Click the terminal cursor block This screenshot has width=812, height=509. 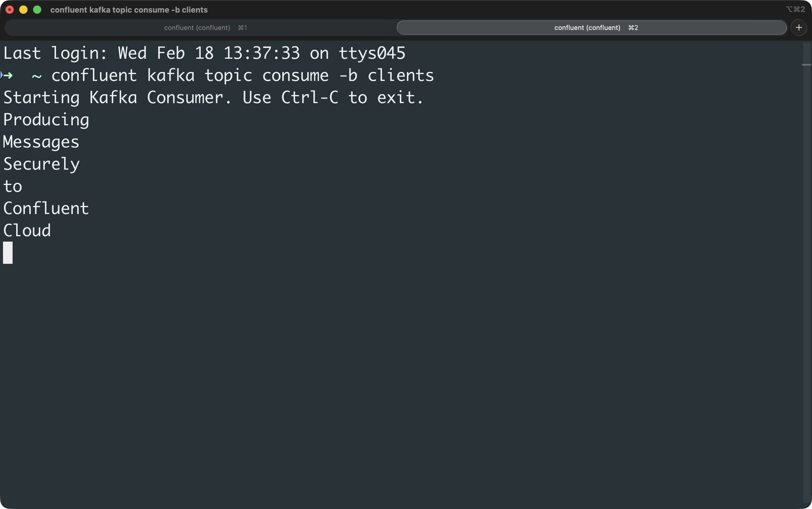[7, 252]
